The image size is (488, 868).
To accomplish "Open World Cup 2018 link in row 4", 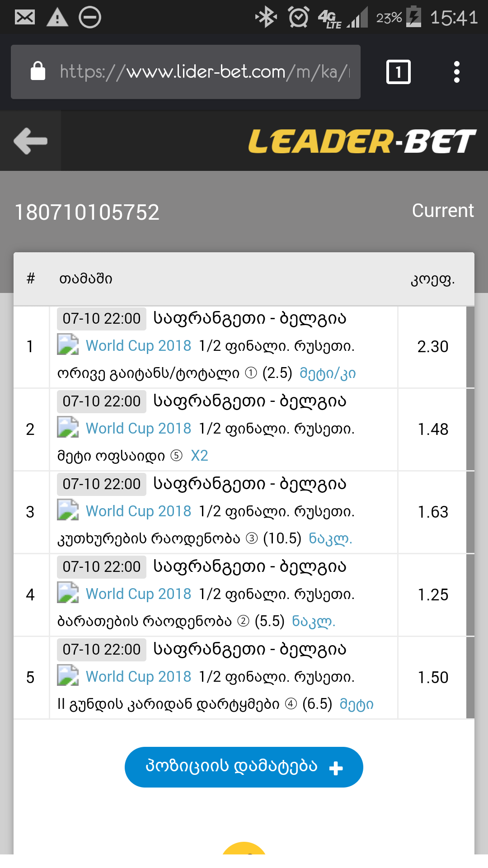I will click(139, 594).
